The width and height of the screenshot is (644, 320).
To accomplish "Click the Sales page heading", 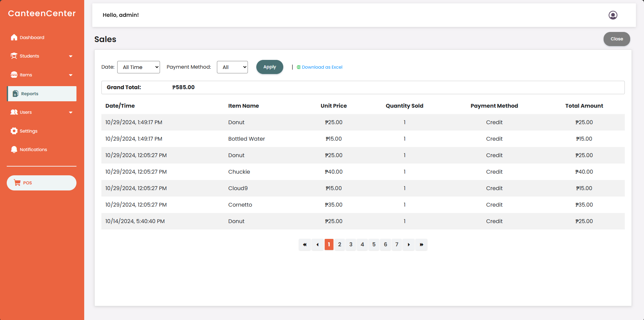I will pos(105,39).
